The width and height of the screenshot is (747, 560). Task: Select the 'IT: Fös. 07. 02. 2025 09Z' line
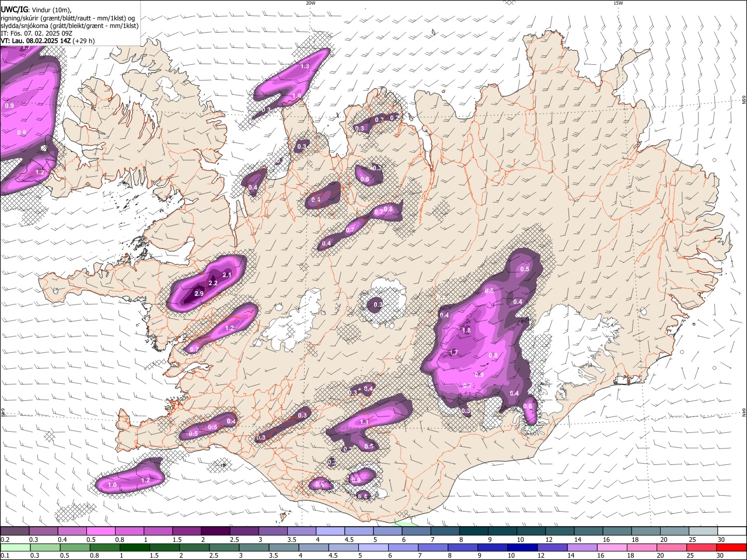click(x=36, y=33)
